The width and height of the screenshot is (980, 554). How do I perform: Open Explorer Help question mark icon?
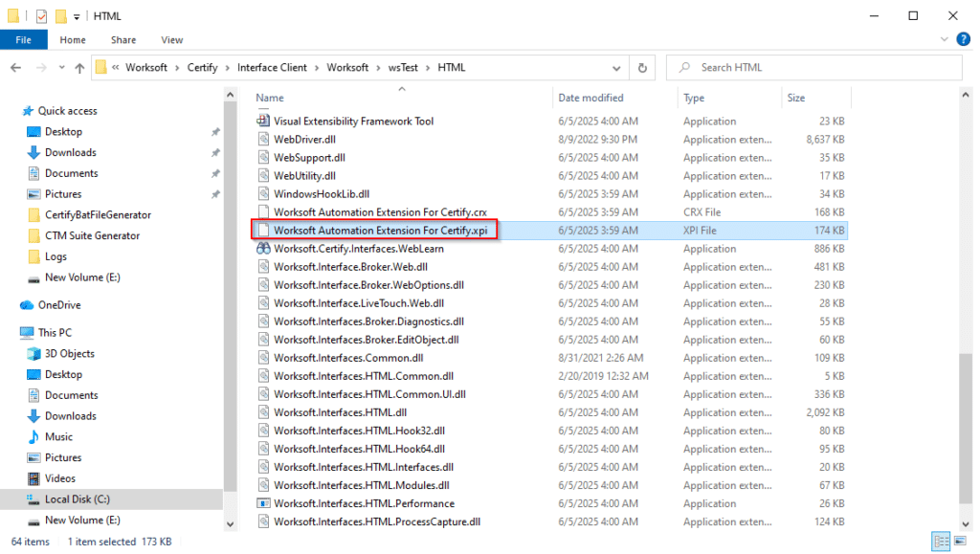(963, 39)
